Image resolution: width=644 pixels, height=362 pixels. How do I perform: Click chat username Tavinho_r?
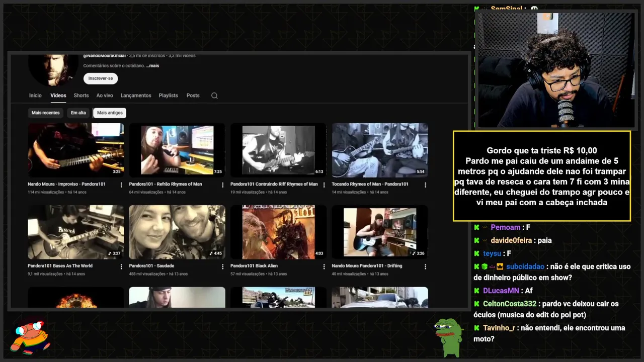click(x=499, y=328)
